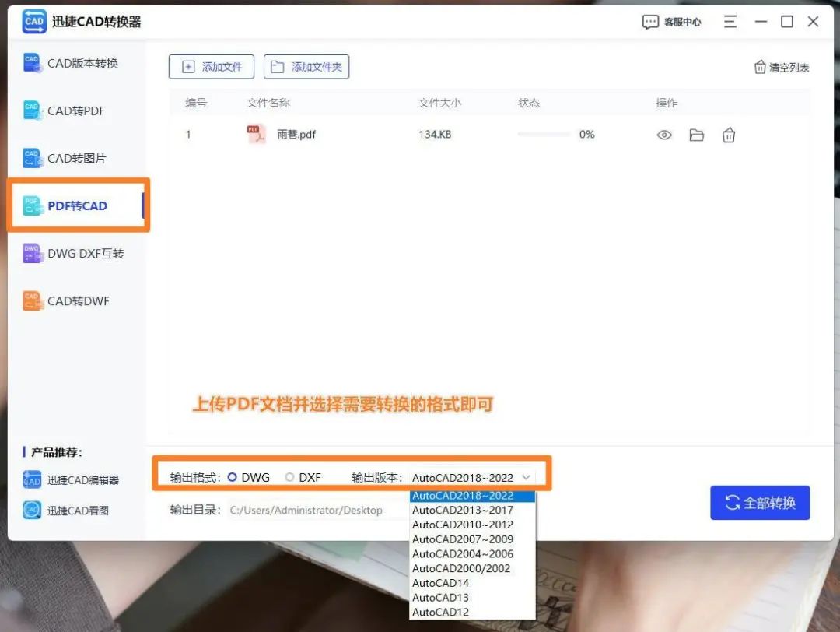Click row number 1 cell
This screenshot has width=840, height=632.
pos(188,135)
